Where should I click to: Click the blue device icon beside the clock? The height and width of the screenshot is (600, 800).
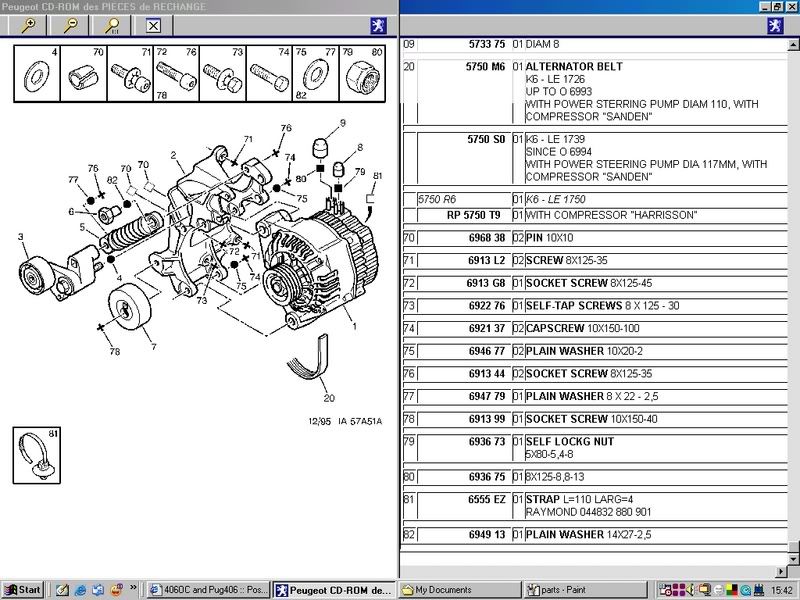(758, 590)
